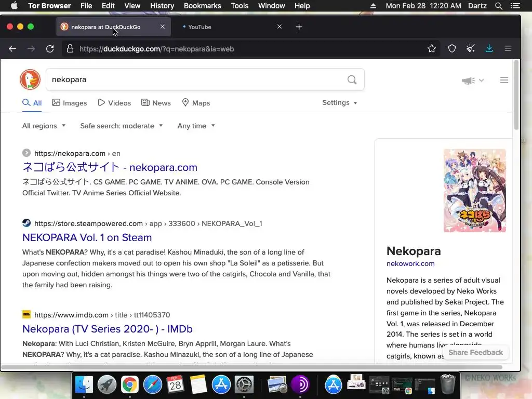Image resolution: width=532 pixels, height=399 pixels.
Task: Open the Settings dropdown
Action: (x=340, y=102)
